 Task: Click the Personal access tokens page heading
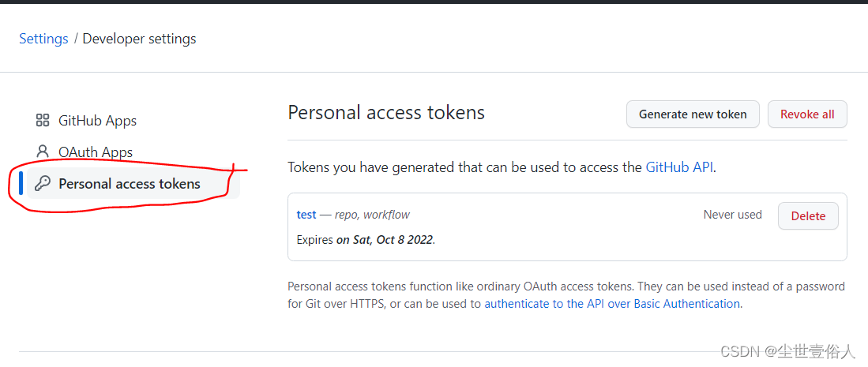click(386, 112)
